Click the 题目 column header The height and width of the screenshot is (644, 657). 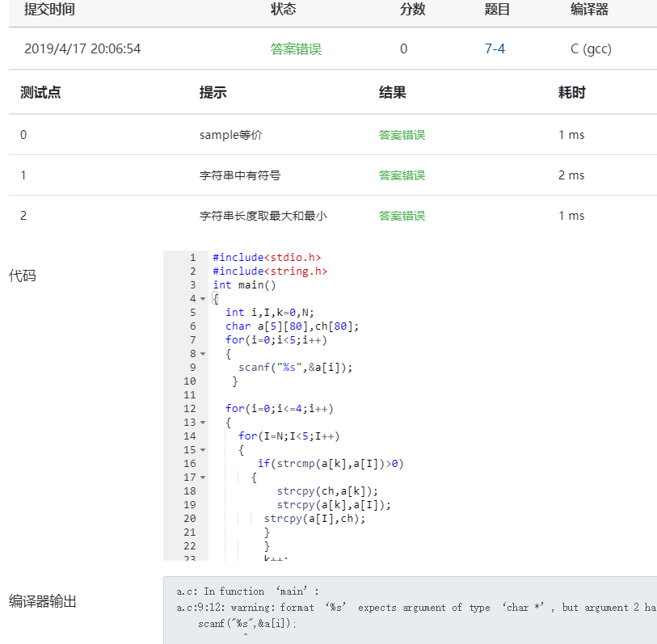click(x=497, y=9)
